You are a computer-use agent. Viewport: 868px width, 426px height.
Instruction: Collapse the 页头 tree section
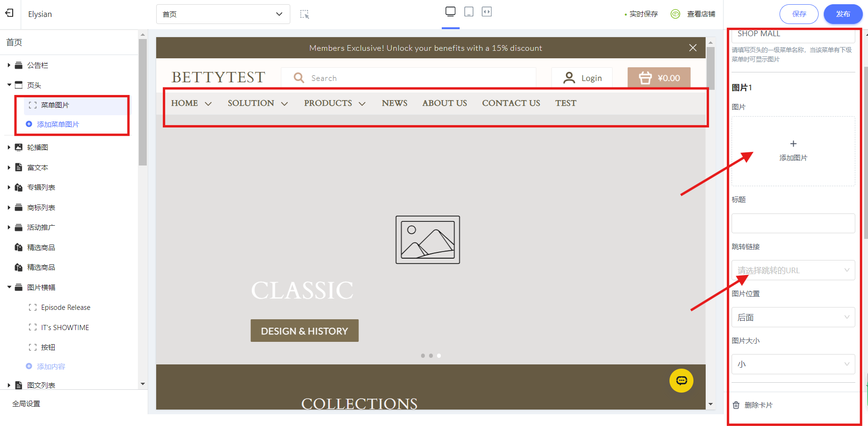click(9, 85)
